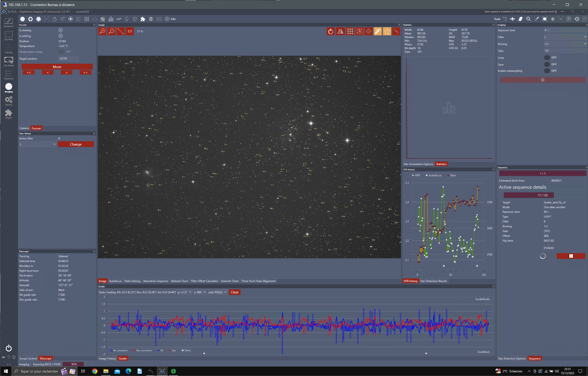Switch to Star Detection Results tab
This screenshot has width=588, height=376.
(434, 281)
